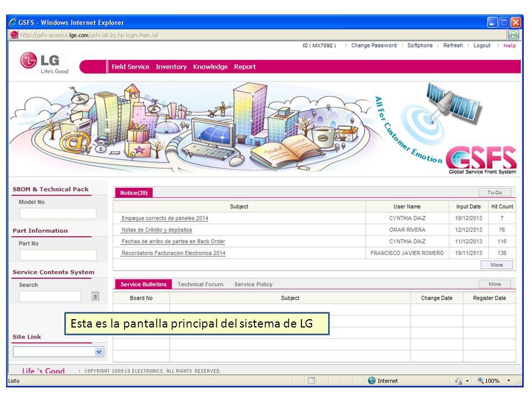The width and height of the screenshot is (532, 399).
Task: Click the GSFS Global Service Front System logo
Action: point(482,160)
